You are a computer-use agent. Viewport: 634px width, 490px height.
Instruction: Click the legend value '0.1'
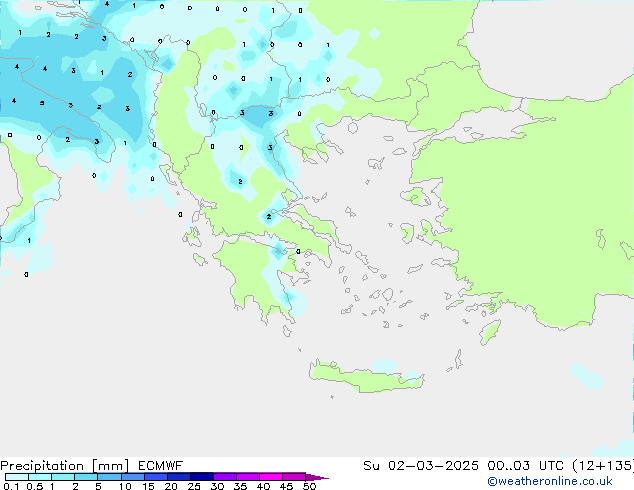click(x=11, y=486)
